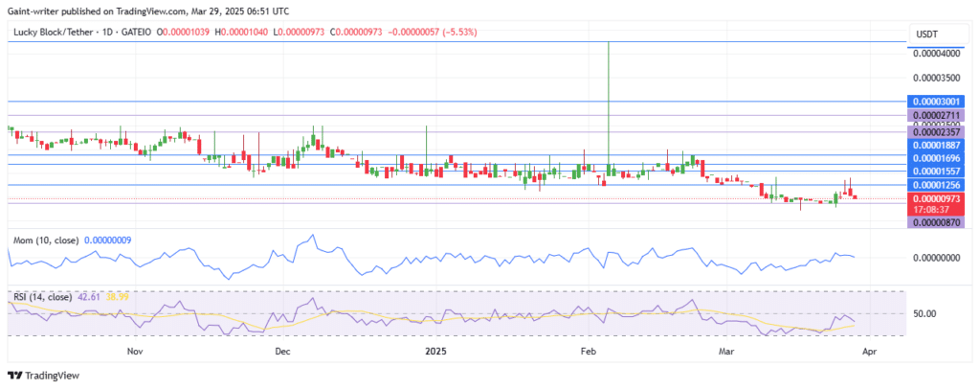Select the 0.00000870 price label
Image resolution: width=980 pixels, height=389 pixels.
[x=936, y=222]
